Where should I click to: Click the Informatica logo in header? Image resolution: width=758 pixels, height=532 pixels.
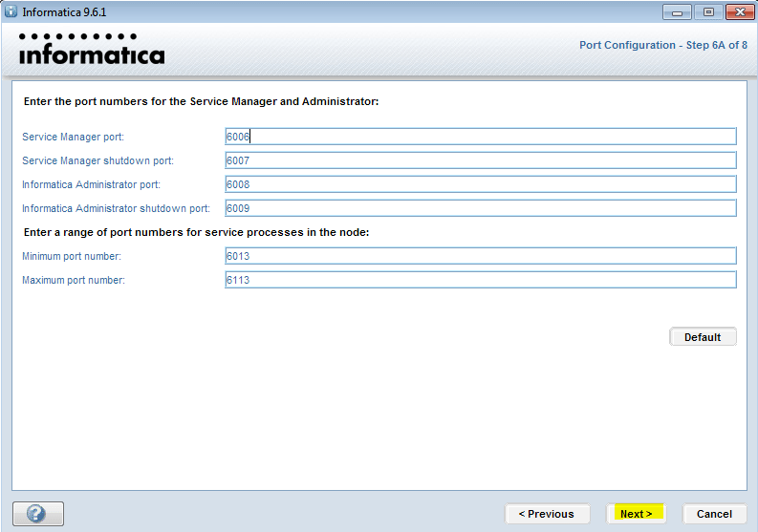point(92,49)
